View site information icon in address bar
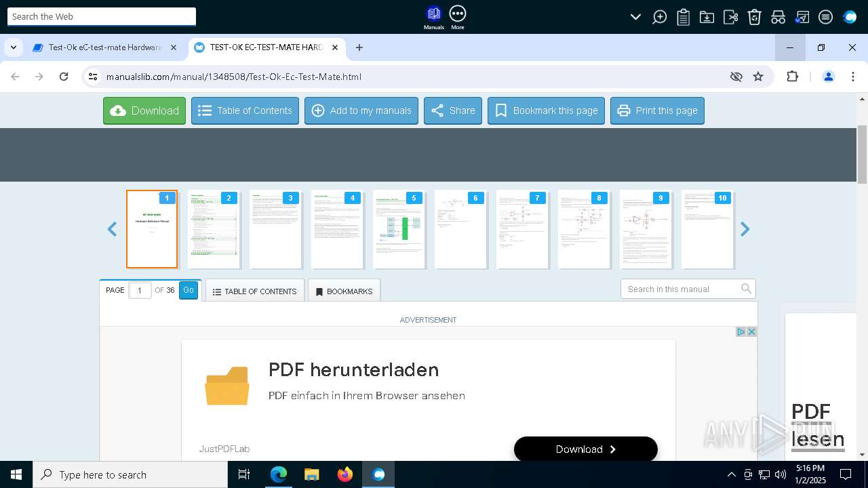The height and width of the screenshot is (488, 868). (93, 77)
